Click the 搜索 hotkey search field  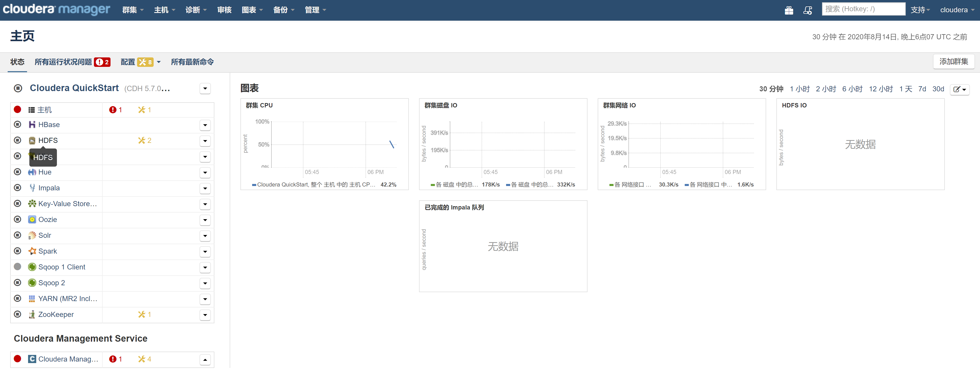pyautogui.click(x=863, y=9)
